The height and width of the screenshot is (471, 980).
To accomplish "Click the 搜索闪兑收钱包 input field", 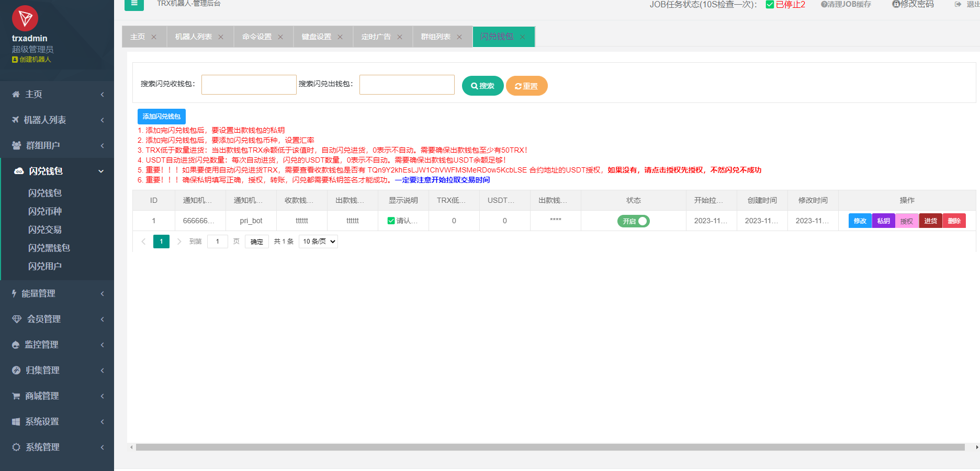I will click(x=249, y=85).
